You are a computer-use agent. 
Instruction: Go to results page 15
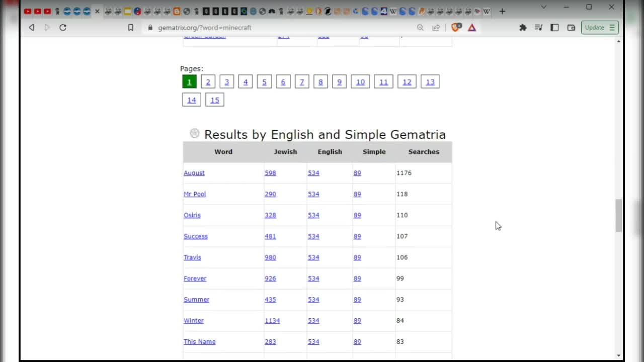(215, 100)
